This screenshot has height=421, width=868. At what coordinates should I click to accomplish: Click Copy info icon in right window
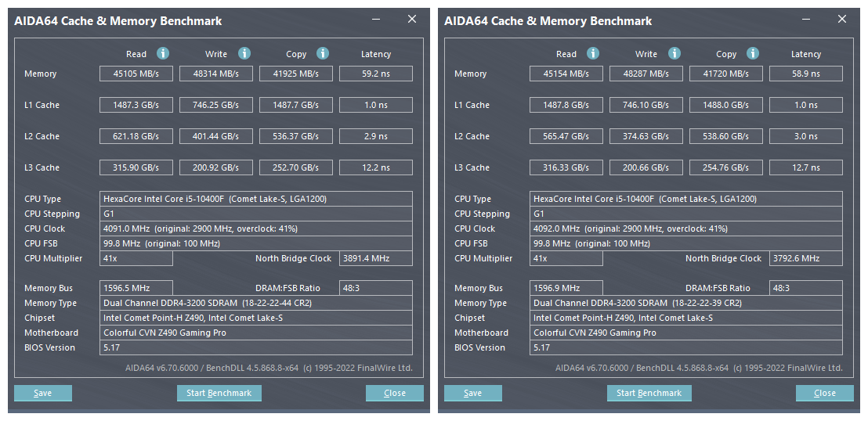(753, 53)
